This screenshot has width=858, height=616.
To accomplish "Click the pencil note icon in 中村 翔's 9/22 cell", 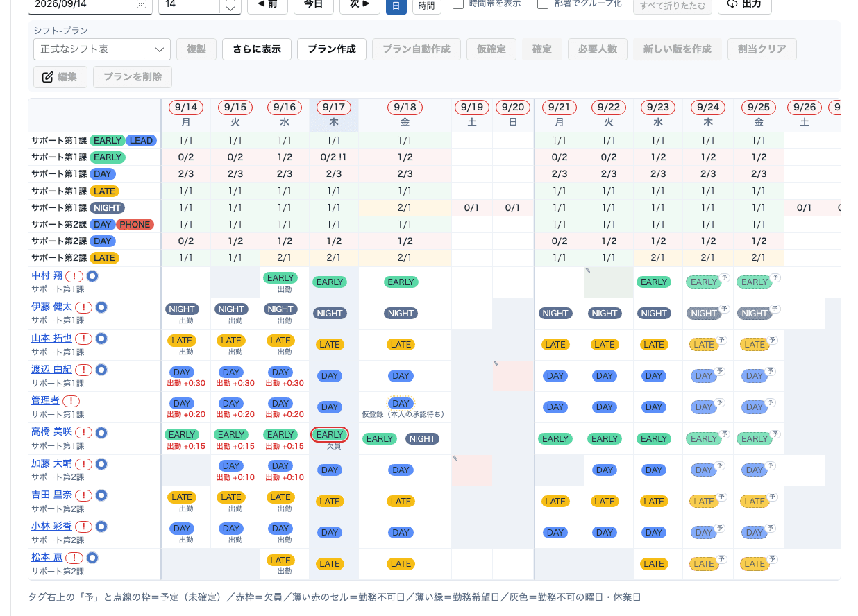I will 588,270.
